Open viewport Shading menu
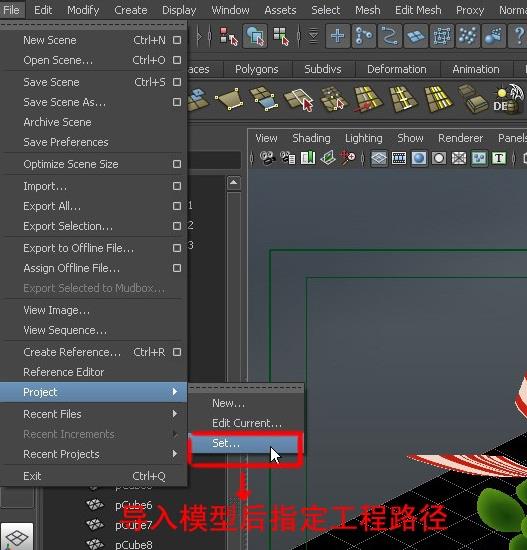Screen dimensions: 527x550 pos(311,138)
